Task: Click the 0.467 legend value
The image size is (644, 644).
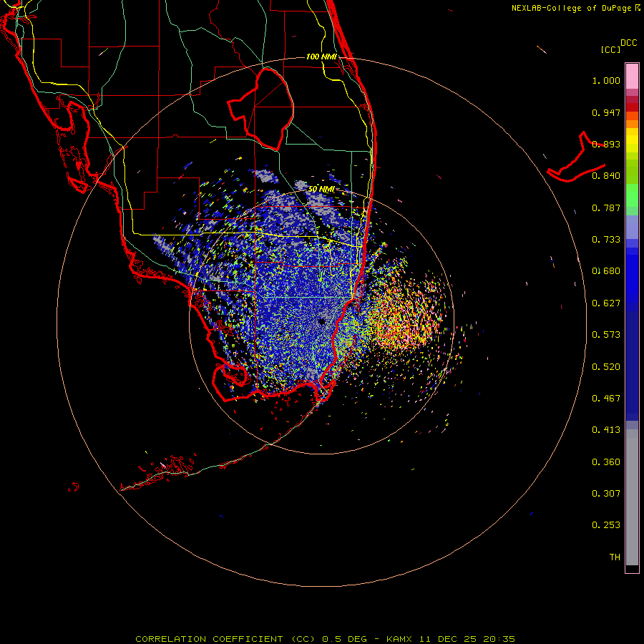Action: 606,399
